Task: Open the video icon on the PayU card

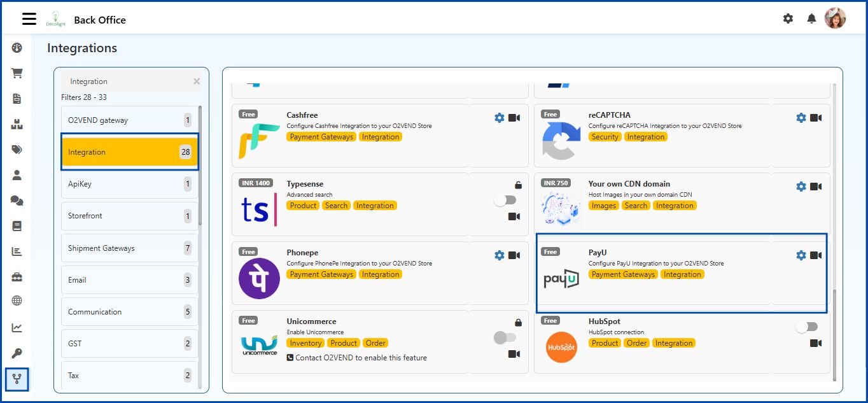Action: click(815, 255)
